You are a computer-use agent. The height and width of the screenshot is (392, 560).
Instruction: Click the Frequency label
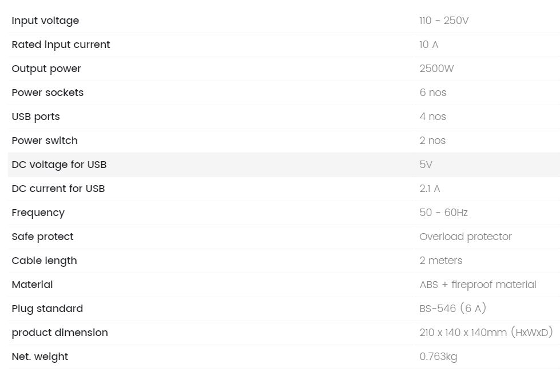pos(38,213)
